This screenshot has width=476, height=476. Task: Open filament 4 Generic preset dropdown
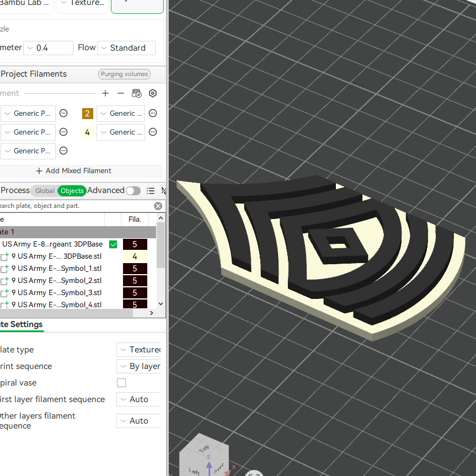pyautogui.click(x=121, y=132)
